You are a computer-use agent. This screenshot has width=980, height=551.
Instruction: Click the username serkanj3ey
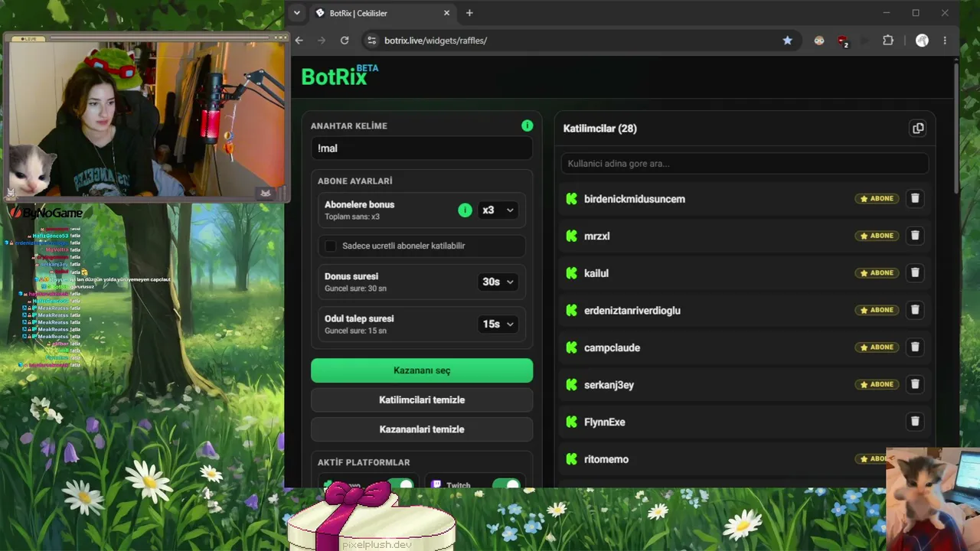coord(609,385)
